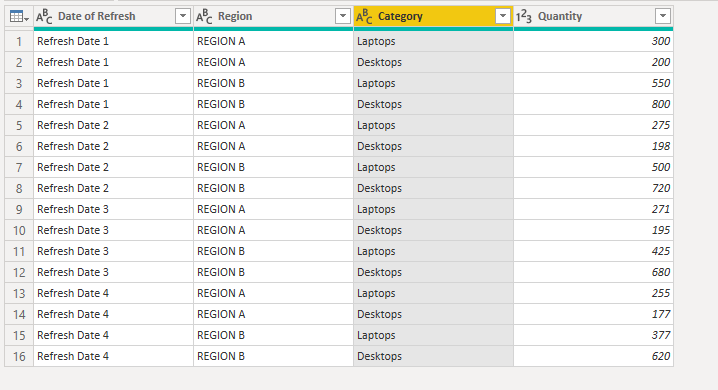718x390 pixels.
Task: Click the text type icon for Date of Refresh
Action: coord(44,16)
